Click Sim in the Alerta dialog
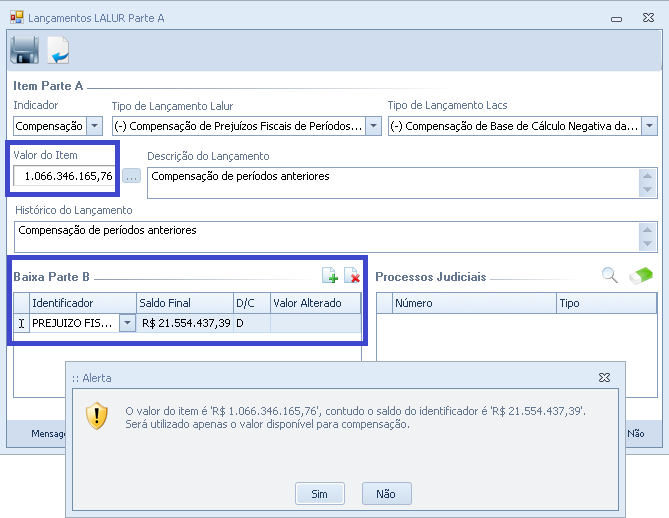 [x=320, y=494]
